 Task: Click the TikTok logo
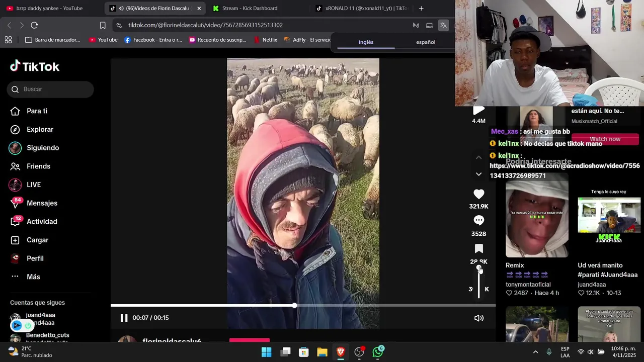coord(35,66)
